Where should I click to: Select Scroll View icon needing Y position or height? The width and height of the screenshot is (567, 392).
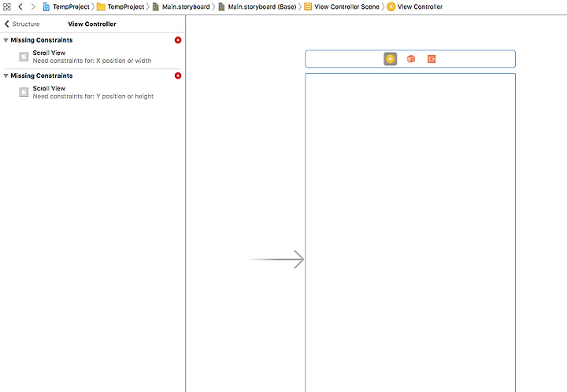[24, 92]
